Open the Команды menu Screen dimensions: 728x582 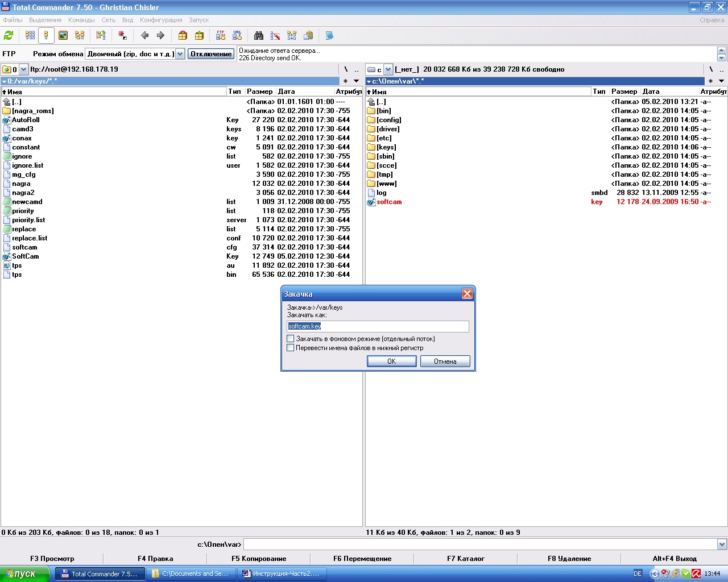(81, 20)
